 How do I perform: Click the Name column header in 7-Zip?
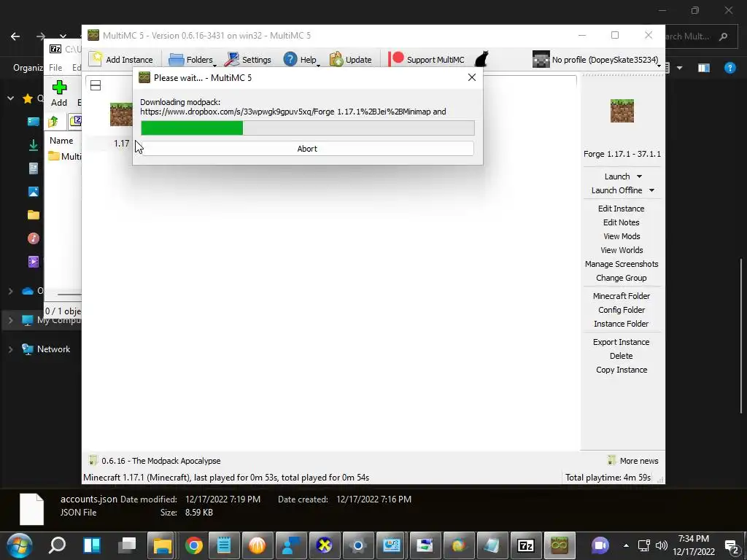point(61,141)
